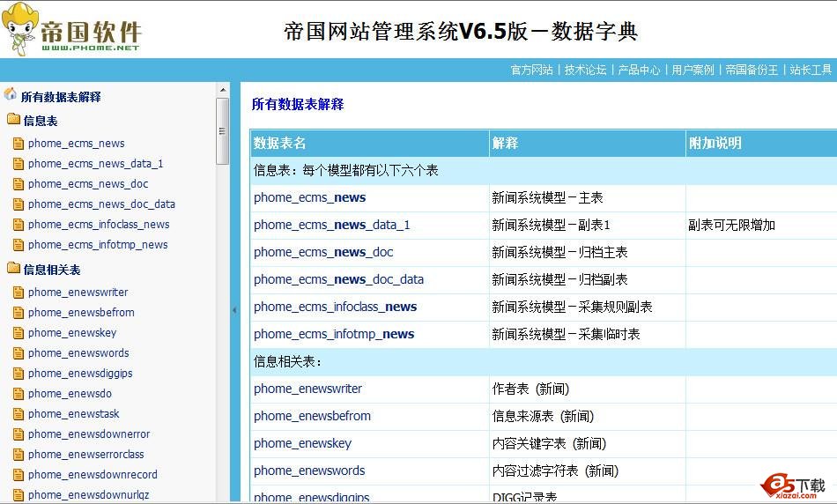Open 产品中心 in the top navigation
Screen dimensions: 837x504
point(639,70)
